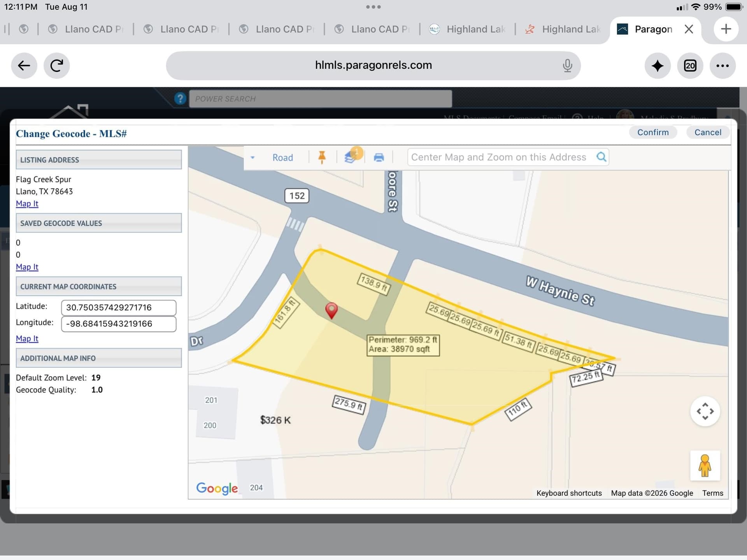
Task: Click the Current Map Coordinates header
Action: 99,287
